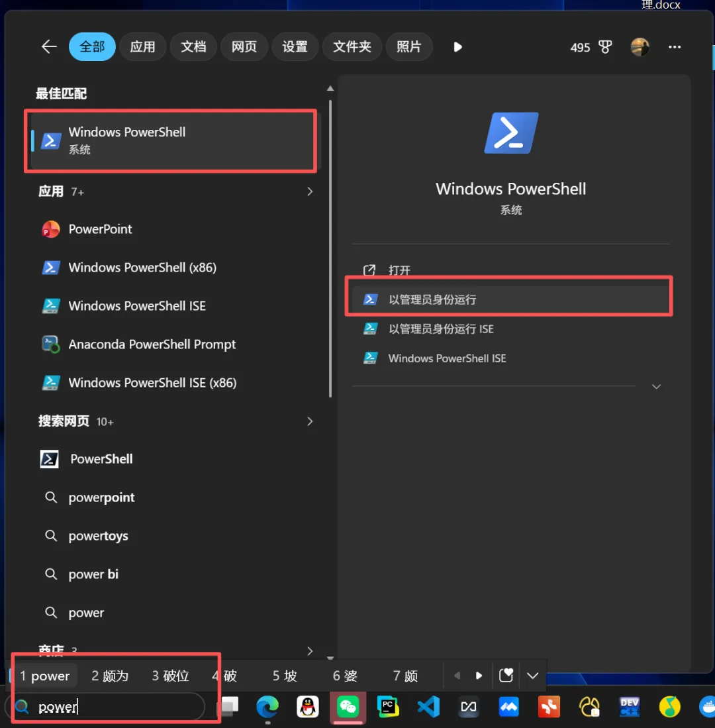This screenshot has width=715, height=728.
Task: Choose IME candidate 2 颇为
Action: 110,676
